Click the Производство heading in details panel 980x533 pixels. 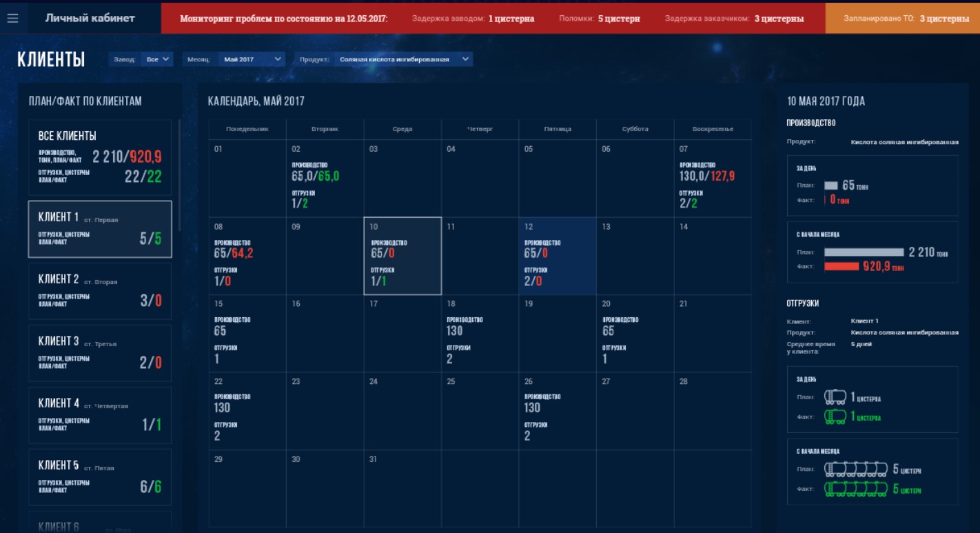(810, 123)
